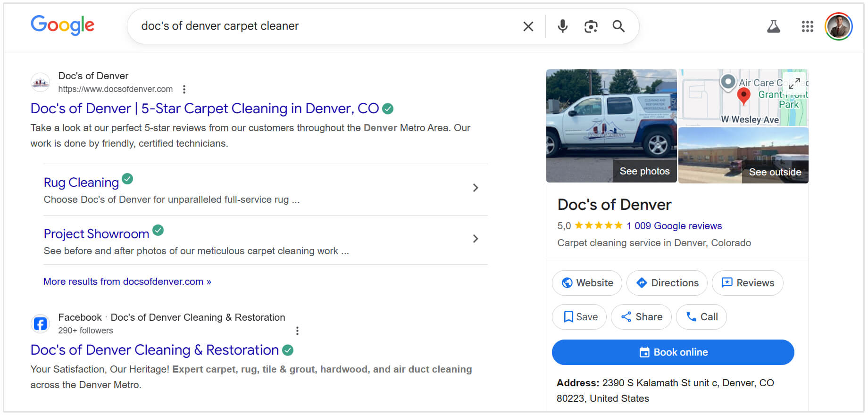The height and width of the screenshot is (415, 868).
Task: Open options menu for Facebook result
Action: click(x=297, y=331)
